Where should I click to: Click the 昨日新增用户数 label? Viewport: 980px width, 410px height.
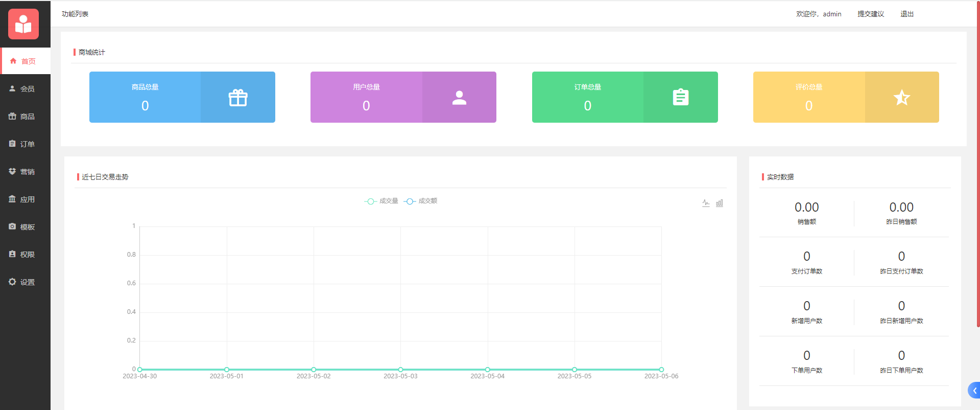click(x=902, y=321)
